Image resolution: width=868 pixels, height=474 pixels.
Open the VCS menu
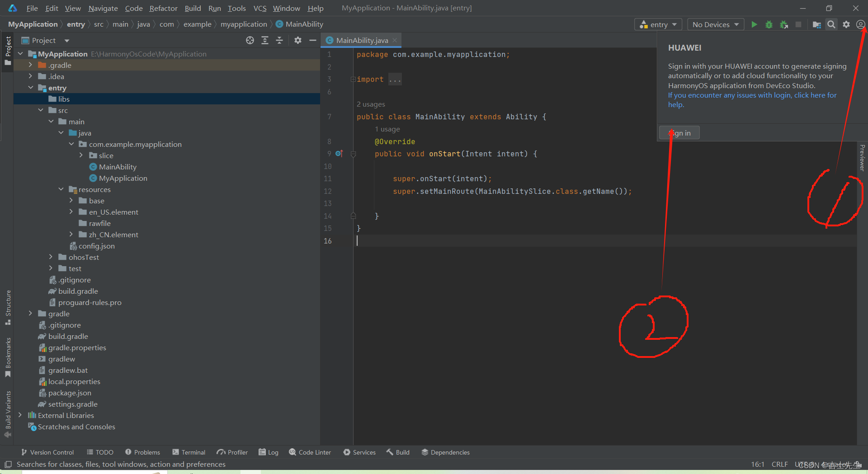pyautogui.click(x=260, y=8)
